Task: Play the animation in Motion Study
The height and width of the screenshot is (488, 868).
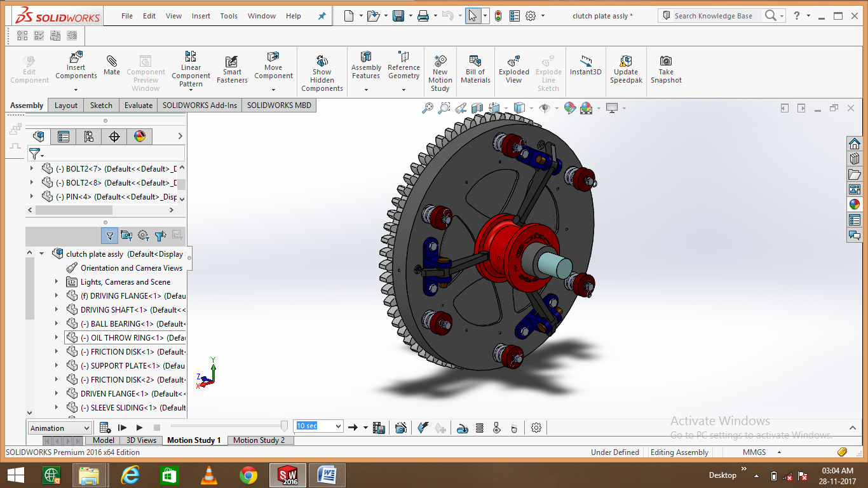Action: [139, 427]
